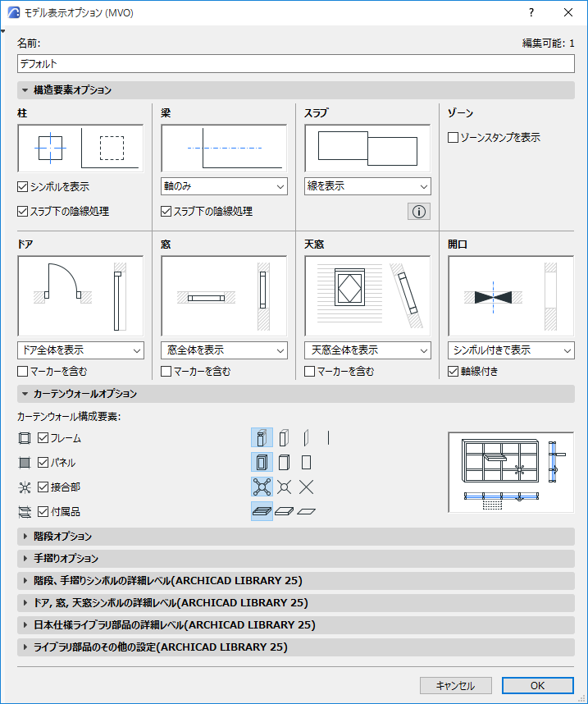Uncheck the パネル checkbox
The image size is (588, 704).
[x=43, y=463]
